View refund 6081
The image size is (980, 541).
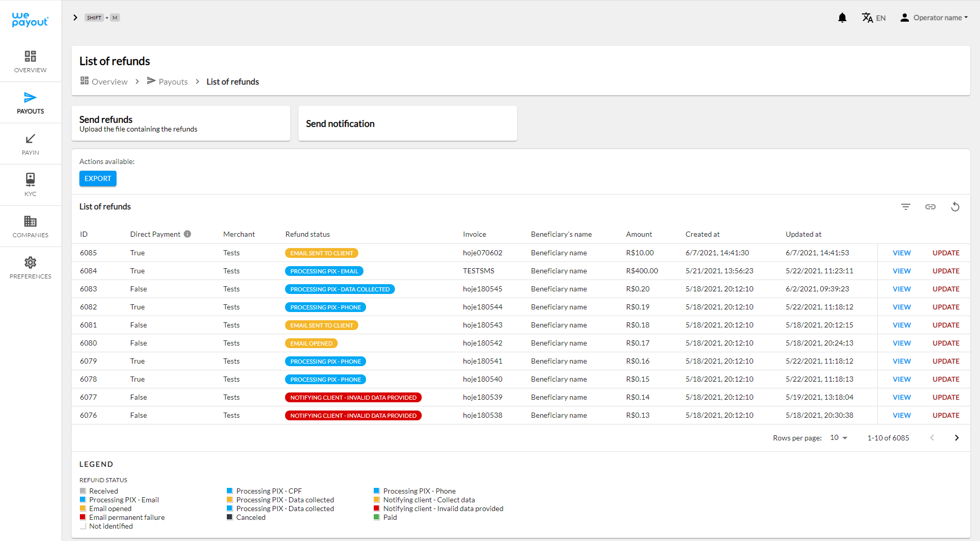[902, 325]
